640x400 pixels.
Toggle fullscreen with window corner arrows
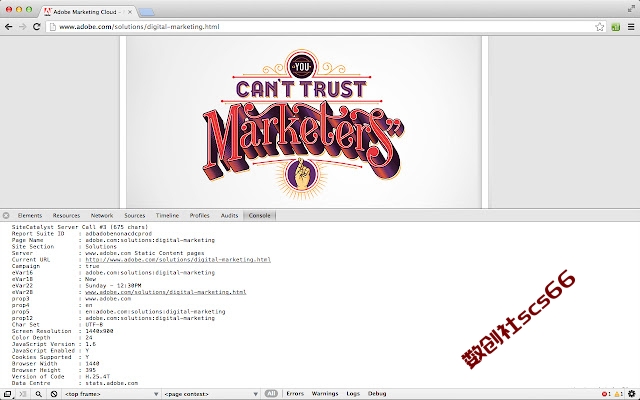click(631, 9)
